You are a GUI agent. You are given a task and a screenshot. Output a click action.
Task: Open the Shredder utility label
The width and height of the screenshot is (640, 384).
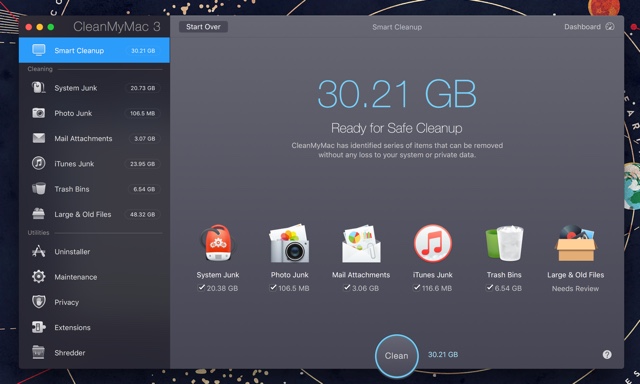pos(70,353)
